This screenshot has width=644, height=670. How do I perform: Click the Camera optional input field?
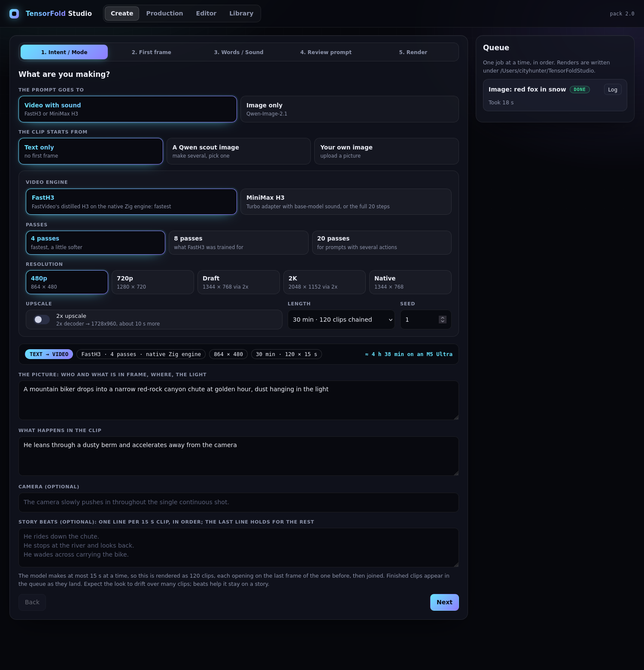[239, 502]
